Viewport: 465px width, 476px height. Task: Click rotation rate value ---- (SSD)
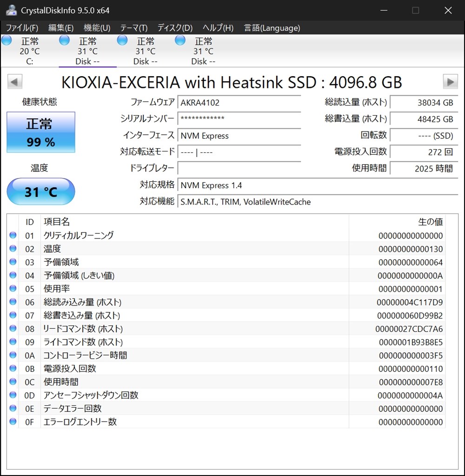point(424,135)
